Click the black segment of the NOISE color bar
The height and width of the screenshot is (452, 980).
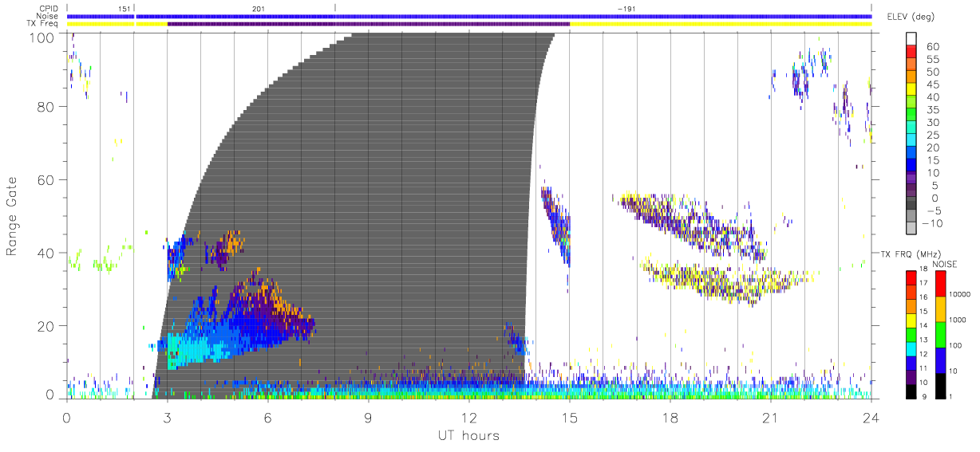tap(940, 384)
